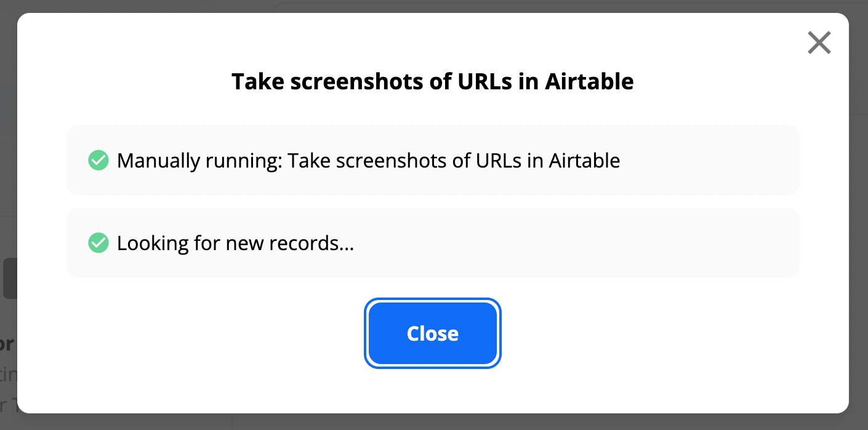Click "Airtable" in the Manually running status line
868x430 pixels.
click(x=584, y=161)
